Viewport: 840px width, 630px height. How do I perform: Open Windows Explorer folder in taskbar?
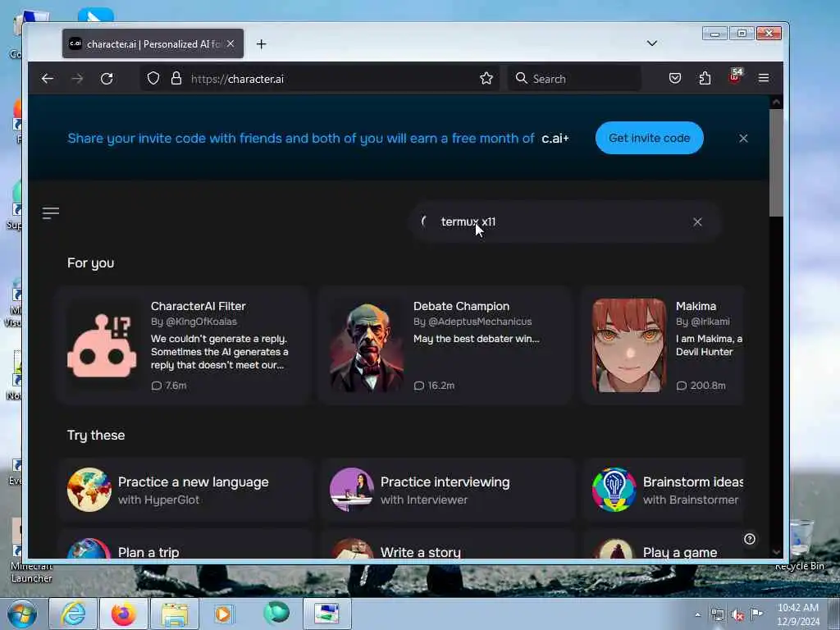pyautogui.click(x=175, y=614)
